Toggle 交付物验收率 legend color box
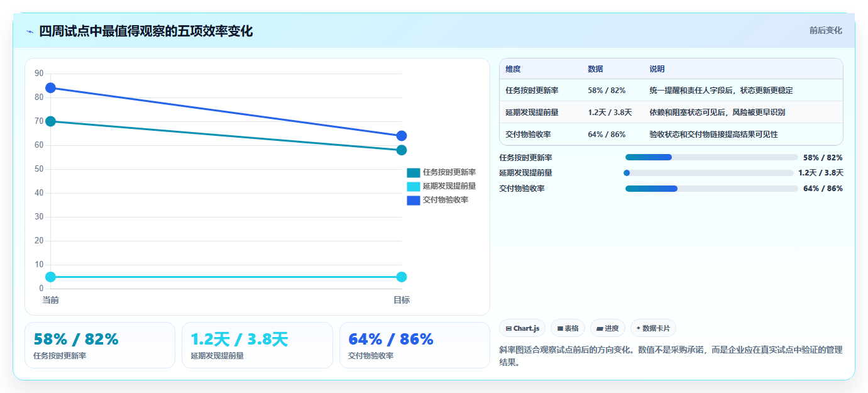This screenshot has height=393, width=868. (413, 200)
